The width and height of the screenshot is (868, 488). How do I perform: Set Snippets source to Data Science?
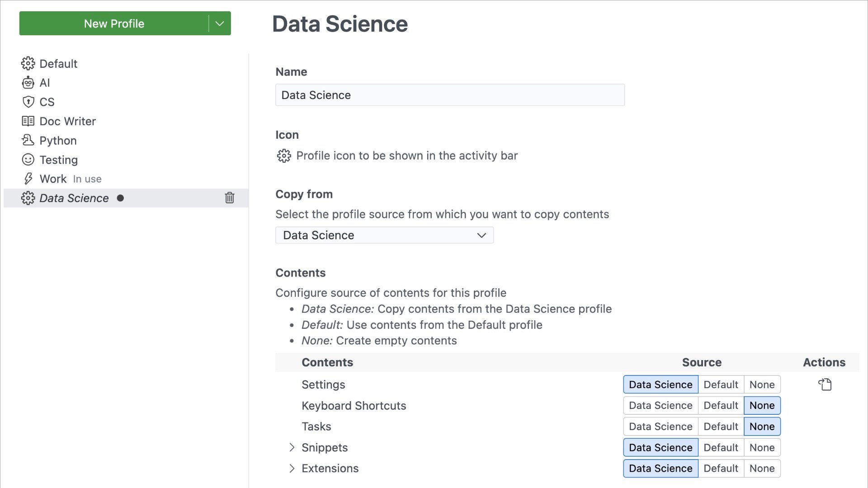click(x=660, y=447)
